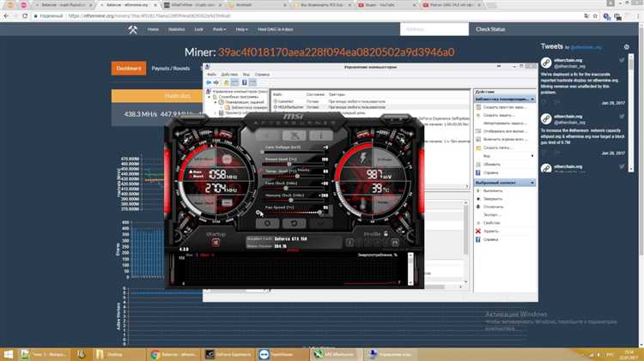Click browser reload button
Image resolution: width=644 pixels, height=361 pixels.
click(x=25, y=16)
